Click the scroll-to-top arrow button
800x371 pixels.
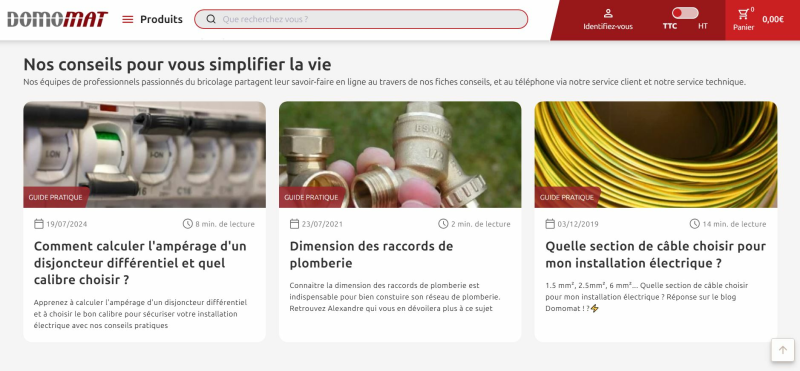coord(783,351)
